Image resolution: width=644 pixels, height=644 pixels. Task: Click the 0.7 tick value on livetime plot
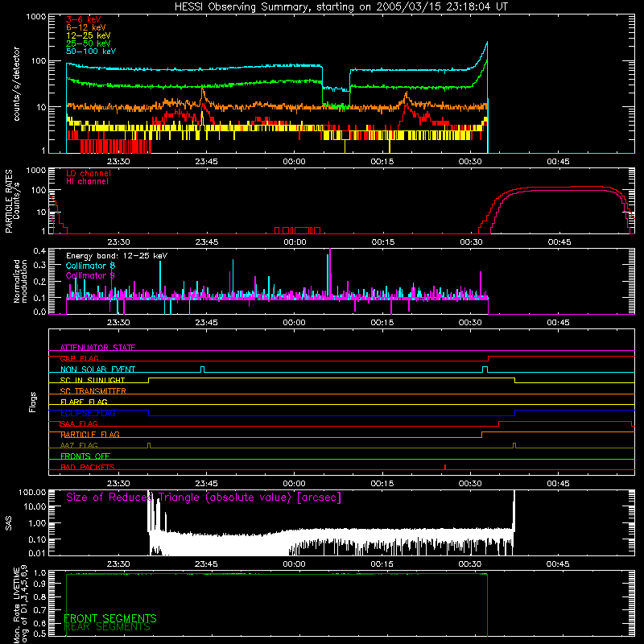tap(41, 611)
